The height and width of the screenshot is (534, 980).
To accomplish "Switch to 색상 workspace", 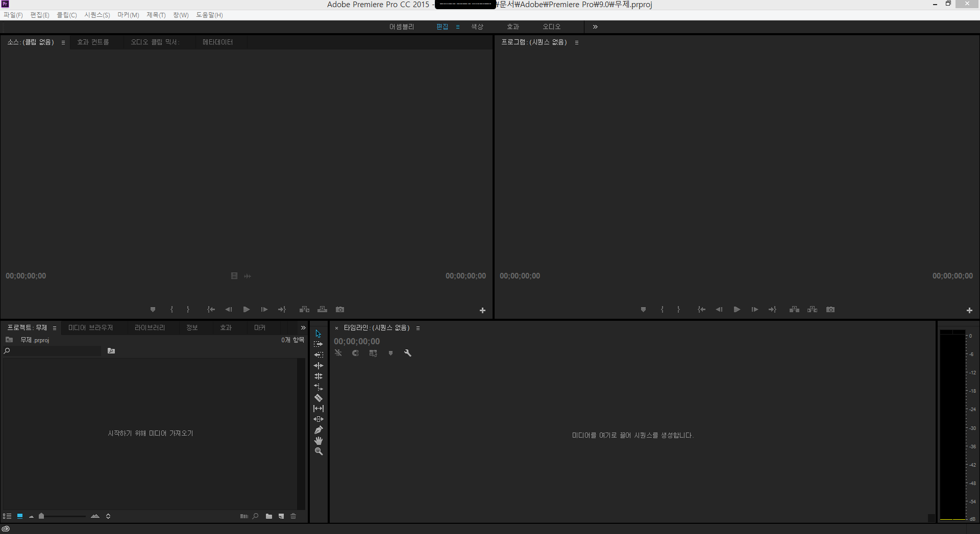I will click(x=477, y=27).
